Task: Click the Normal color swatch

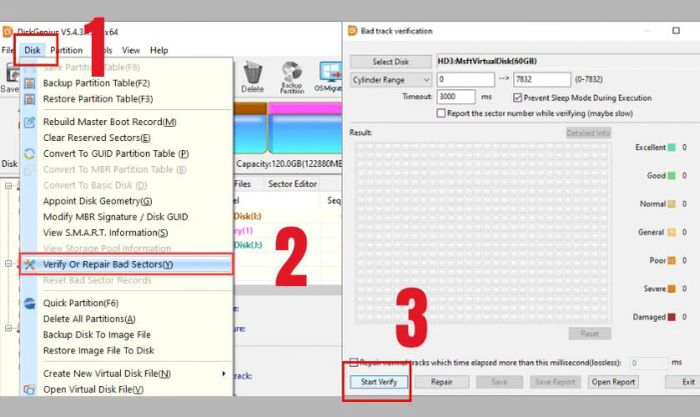Action: coord(671,204)
